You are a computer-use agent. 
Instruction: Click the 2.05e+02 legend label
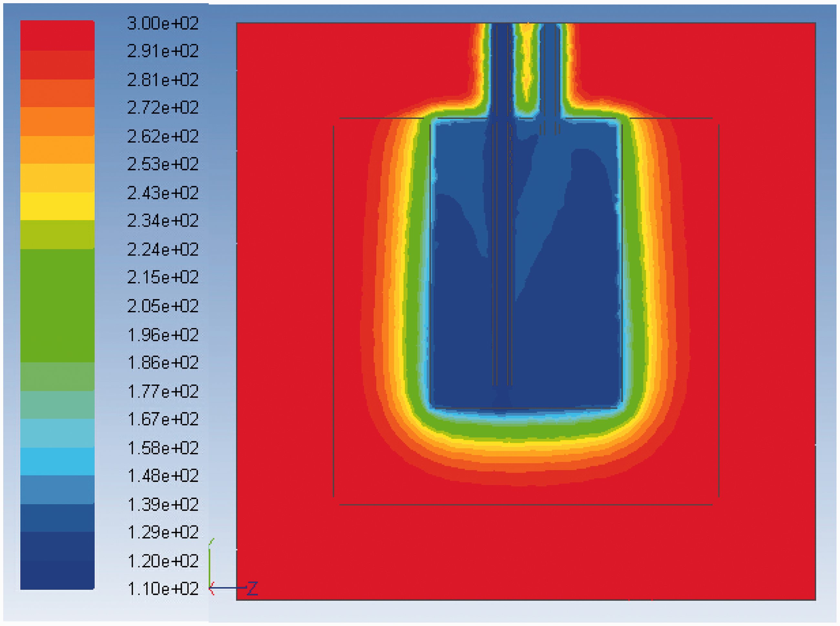pos(163,306)
